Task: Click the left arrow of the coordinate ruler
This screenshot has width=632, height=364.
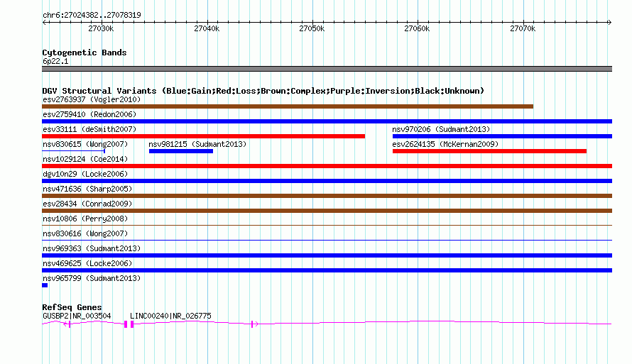Action: click(x=44, y=23)
